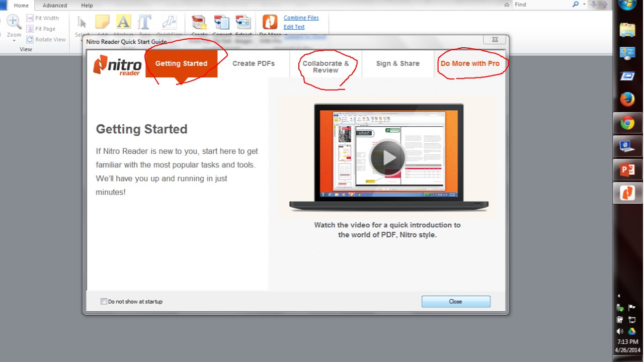Viewport: 644px width, 362px height.
Task: Check 'Do not show at startup'
Action: [x=104, y=302]
